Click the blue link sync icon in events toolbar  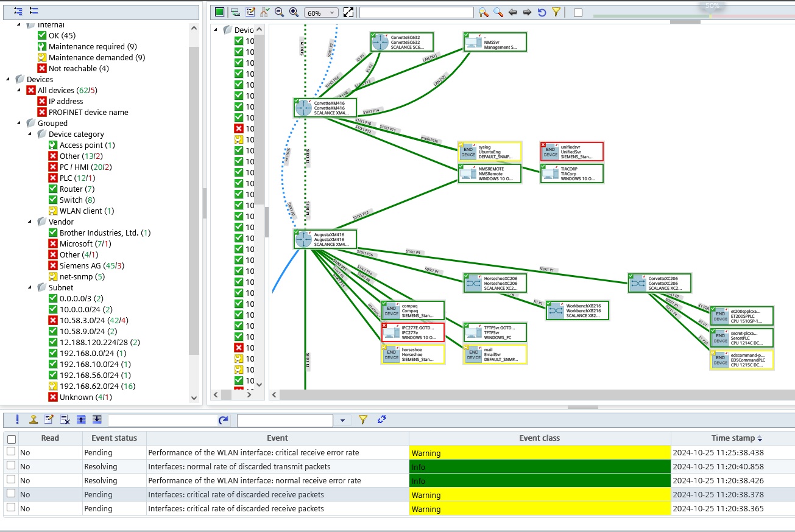pos(382,419)
